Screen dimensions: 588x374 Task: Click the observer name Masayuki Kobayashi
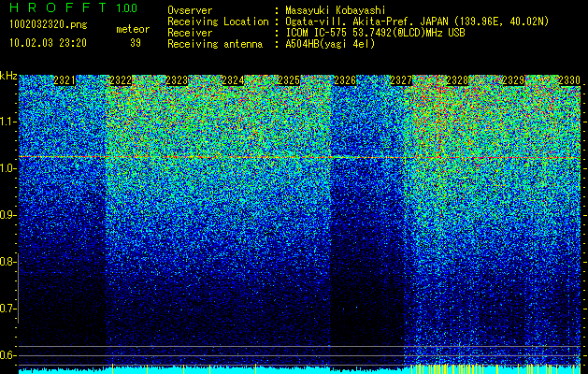[x=336, y=10]
